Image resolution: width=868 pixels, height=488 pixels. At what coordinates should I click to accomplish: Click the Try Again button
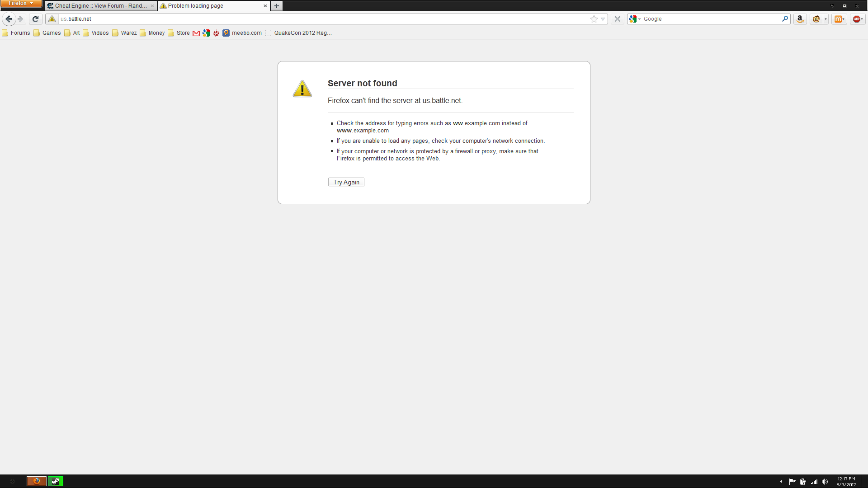pos(346,182)
